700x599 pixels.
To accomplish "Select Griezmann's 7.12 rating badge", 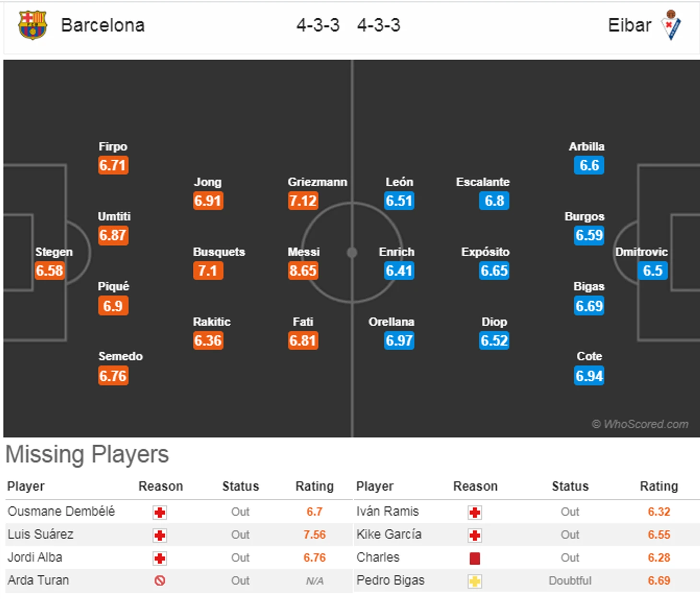I will pyautogui.click(x=303, y=200).
